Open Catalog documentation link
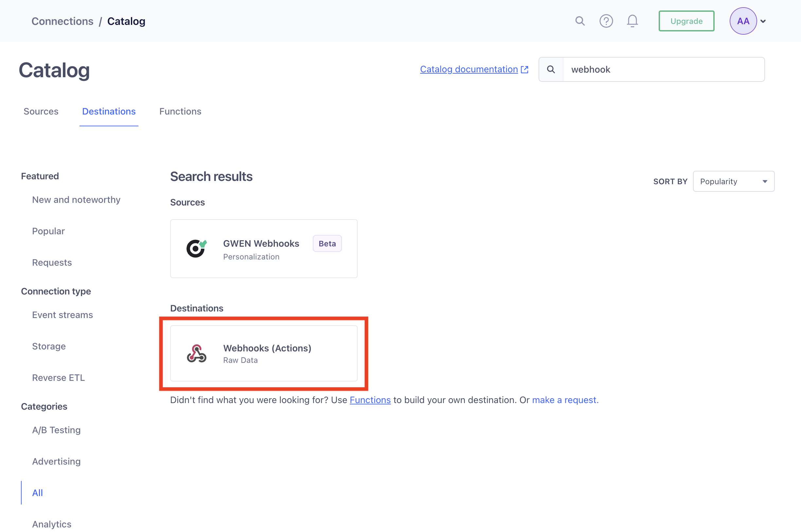 point(469,69)
